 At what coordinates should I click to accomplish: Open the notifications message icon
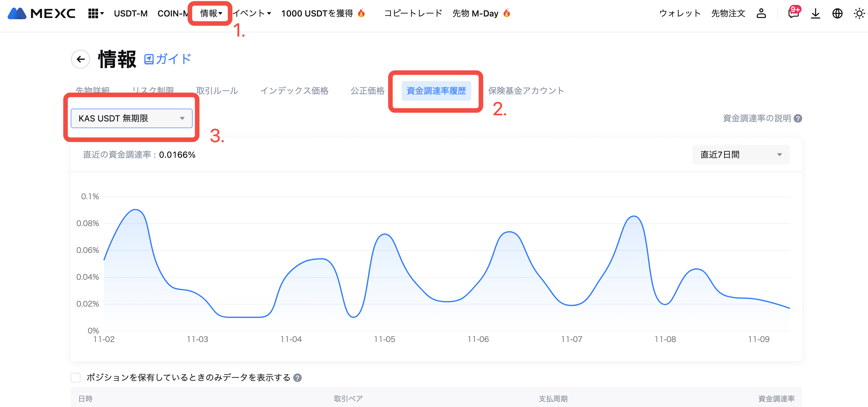(793, 13)
